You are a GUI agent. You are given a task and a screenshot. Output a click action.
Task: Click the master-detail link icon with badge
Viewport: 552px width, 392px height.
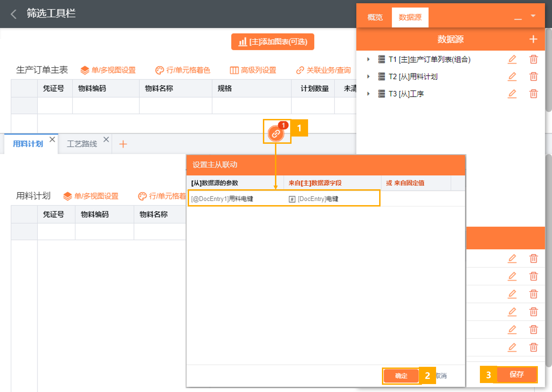click(x=276, y=133)
